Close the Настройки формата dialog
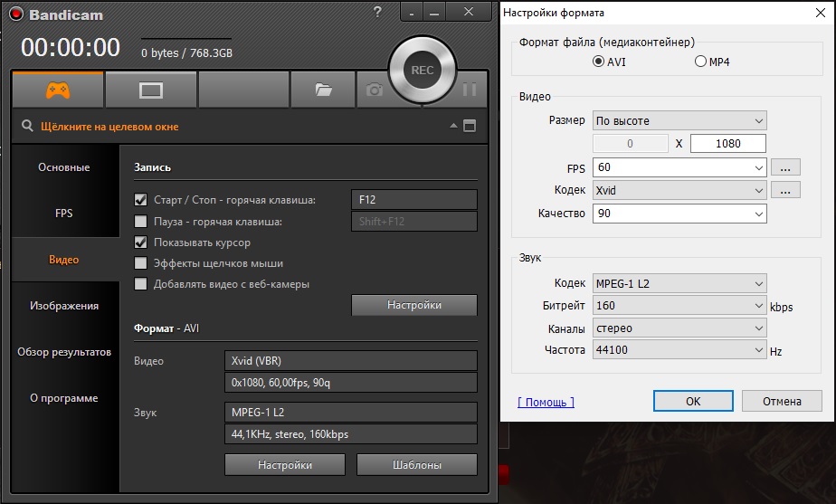The image size is (836, 504). [821, 13]
